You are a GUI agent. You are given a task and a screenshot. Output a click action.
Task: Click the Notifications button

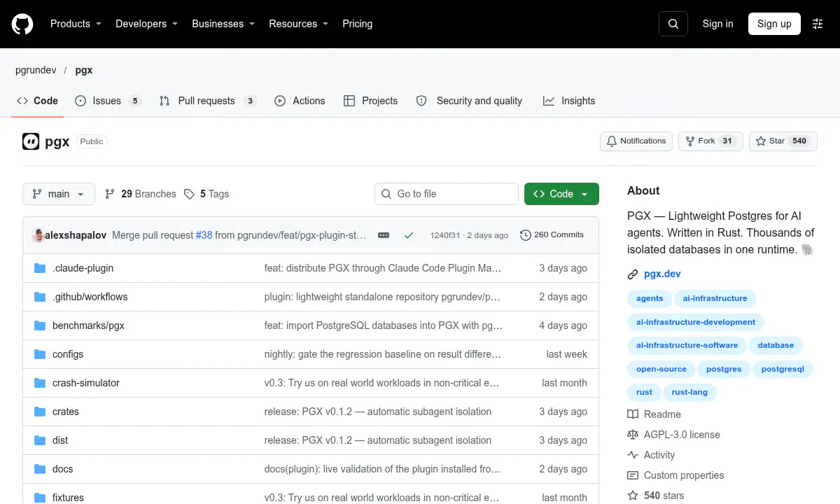pyautogui.click(x=636, y=141)
